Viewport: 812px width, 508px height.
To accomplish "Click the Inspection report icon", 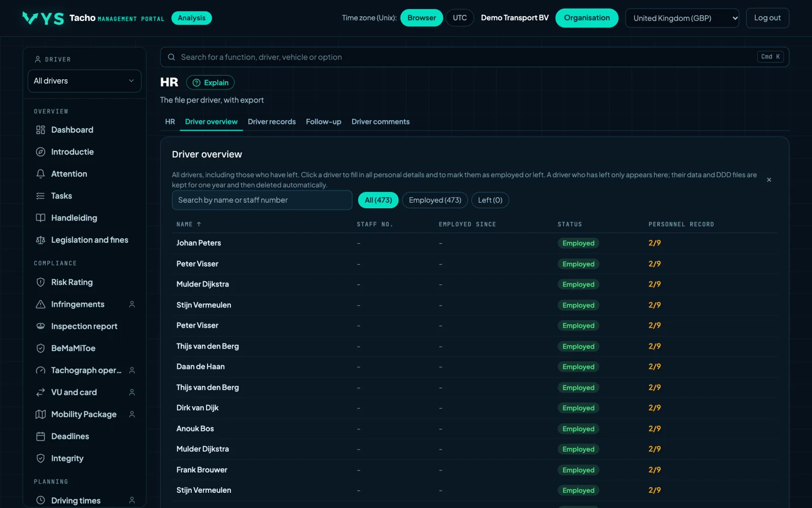I will pyautogui.click(x=41, y=326).
